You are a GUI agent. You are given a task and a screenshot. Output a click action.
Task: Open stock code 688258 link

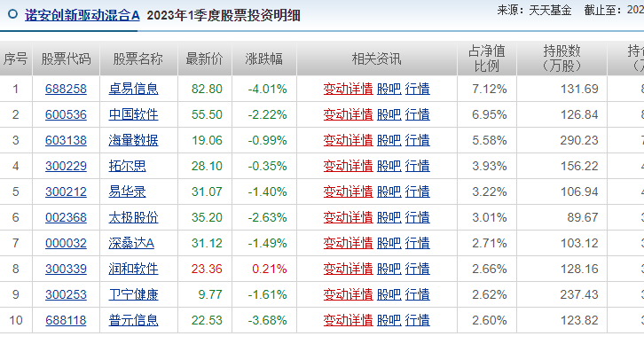tap(66, 89)
